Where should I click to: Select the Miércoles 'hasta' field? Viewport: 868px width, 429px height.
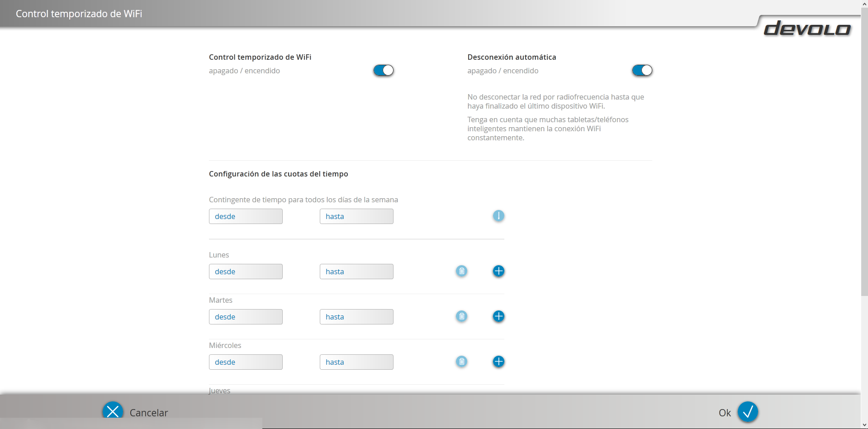pyautogui.click(x=356, y=362)
